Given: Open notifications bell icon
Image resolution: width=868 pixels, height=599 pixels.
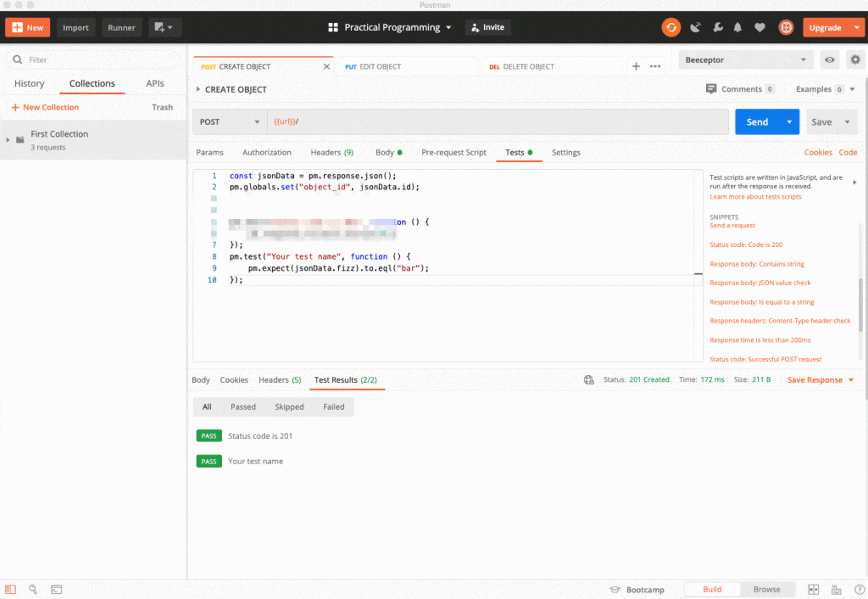Looking at the screenshot, I should (x=738, y=27).
